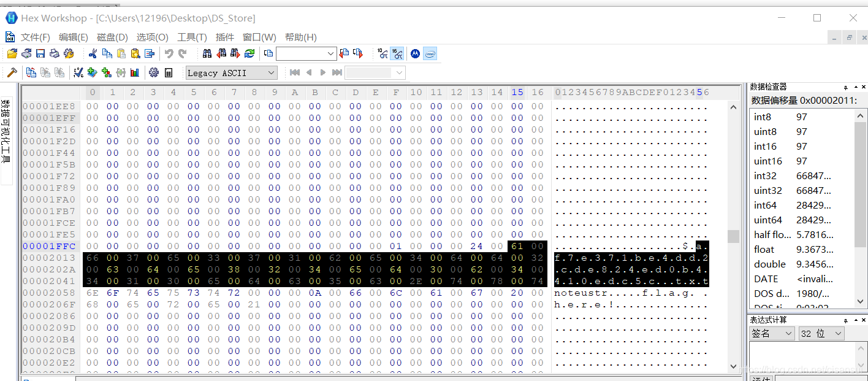
Task: Switch to Motorola byte order
Action: click(415, 53)
